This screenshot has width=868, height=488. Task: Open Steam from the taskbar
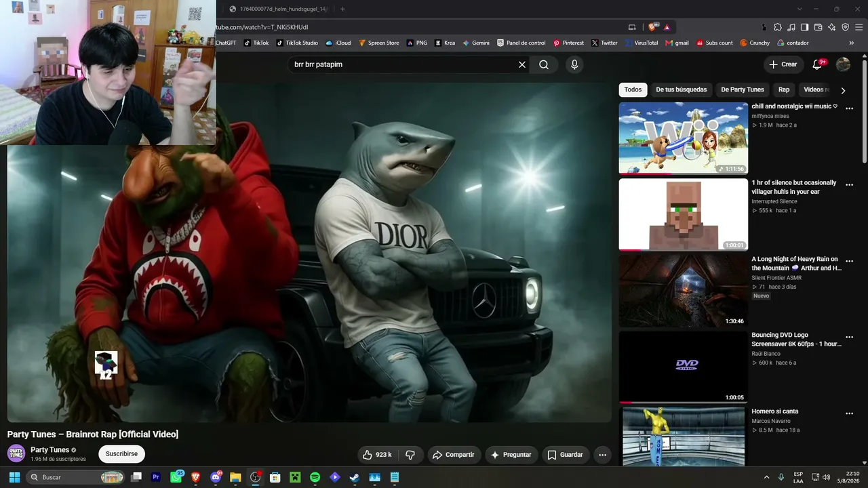tap(355, 477)
